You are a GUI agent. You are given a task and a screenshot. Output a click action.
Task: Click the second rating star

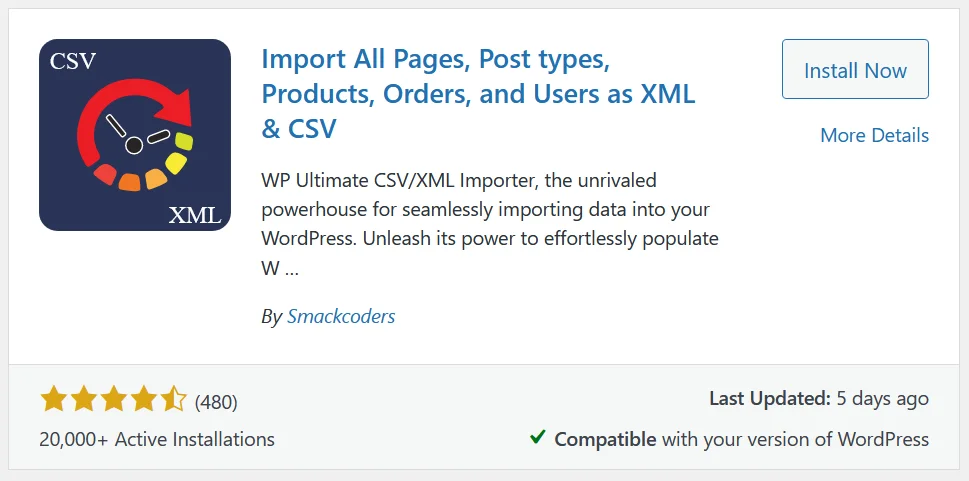click(x=83, y=401)
